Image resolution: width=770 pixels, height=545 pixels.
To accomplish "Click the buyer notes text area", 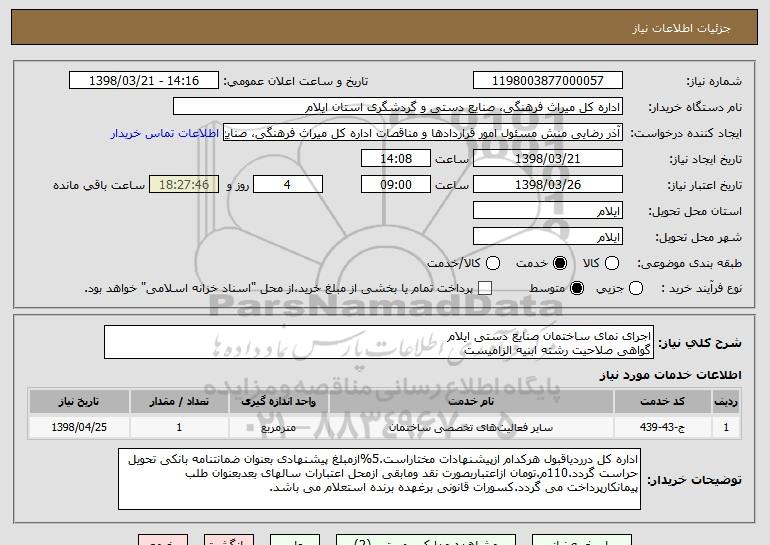I will (x=379, y=479).
